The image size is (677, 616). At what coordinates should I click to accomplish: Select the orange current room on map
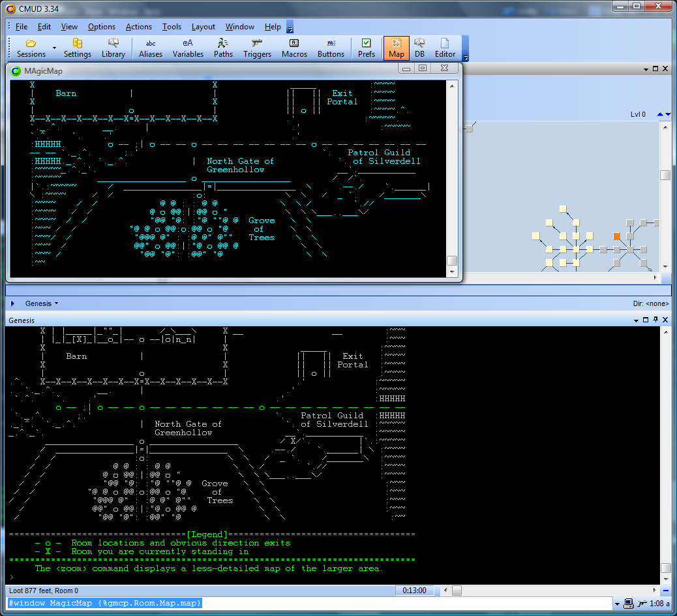(616, 236)
